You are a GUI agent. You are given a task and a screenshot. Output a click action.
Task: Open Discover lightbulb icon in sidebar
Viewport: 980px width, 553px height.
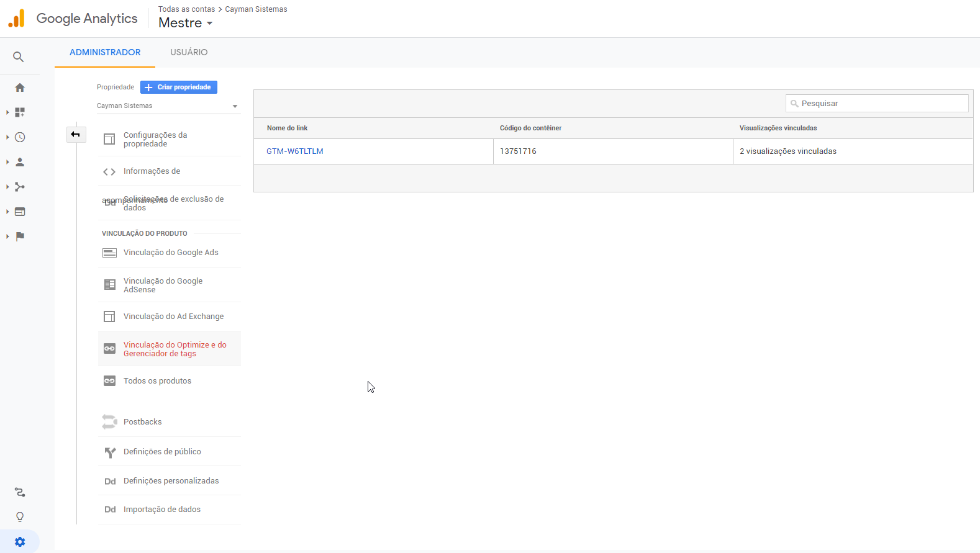(x=20, y=517)
